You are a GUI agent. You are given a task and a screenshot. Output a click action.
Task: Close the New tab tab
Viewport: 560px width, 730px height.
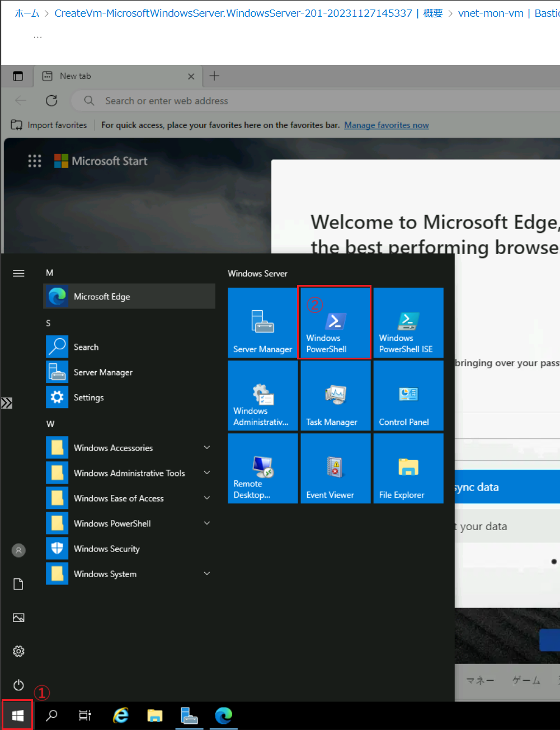click(x=191, y=76)
